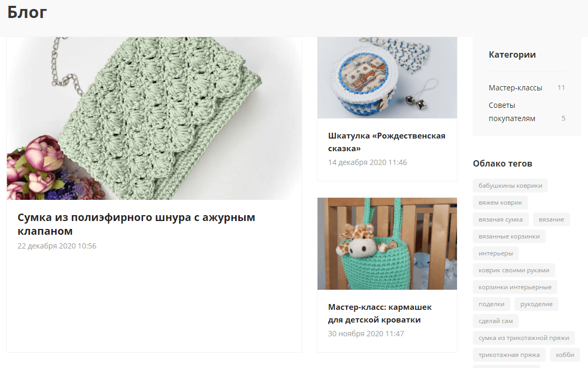Choose the 'вяжем коврик' tag
This screenshot has height=368, width=588.
500,203
